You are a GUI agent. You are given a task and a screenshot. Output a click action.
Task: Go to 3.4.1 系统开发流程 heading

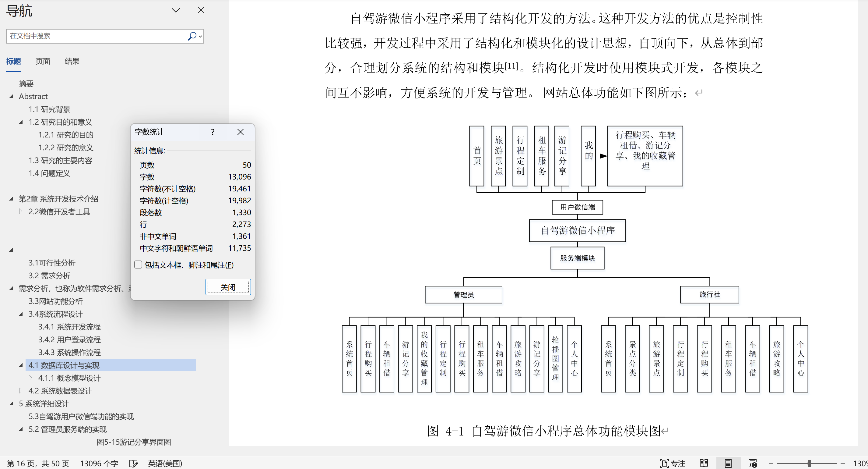point(69,327)
